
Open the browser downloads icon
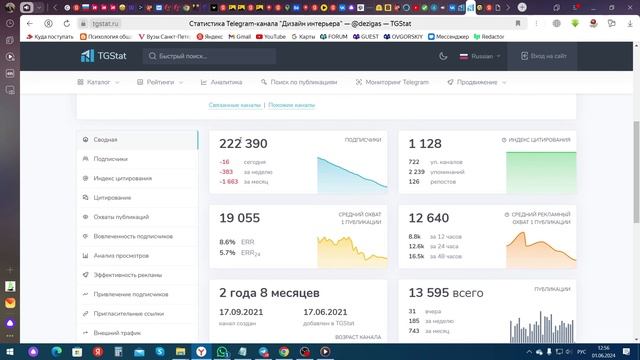click(x=630, y=24)
